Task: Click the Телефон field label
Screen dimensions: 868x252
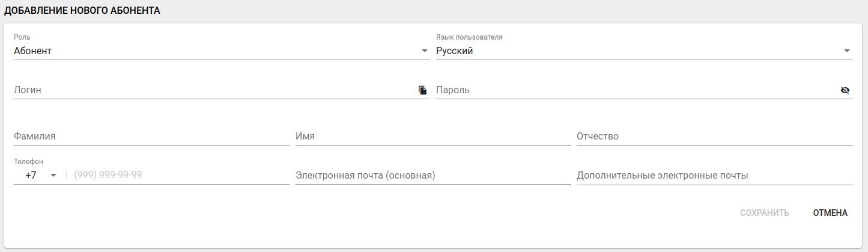Action: tap(28, 161)
